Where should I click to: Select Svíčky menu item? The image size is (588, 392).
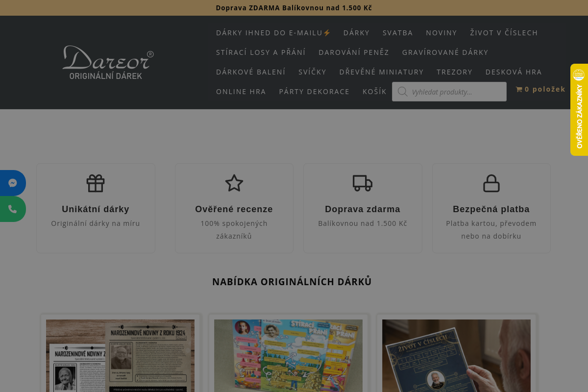click(313, 72)
